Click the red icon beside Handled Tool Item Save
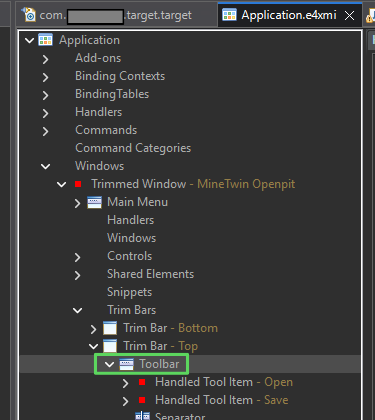The height and width of the screenshot is (420, 375). click(142, 400)
